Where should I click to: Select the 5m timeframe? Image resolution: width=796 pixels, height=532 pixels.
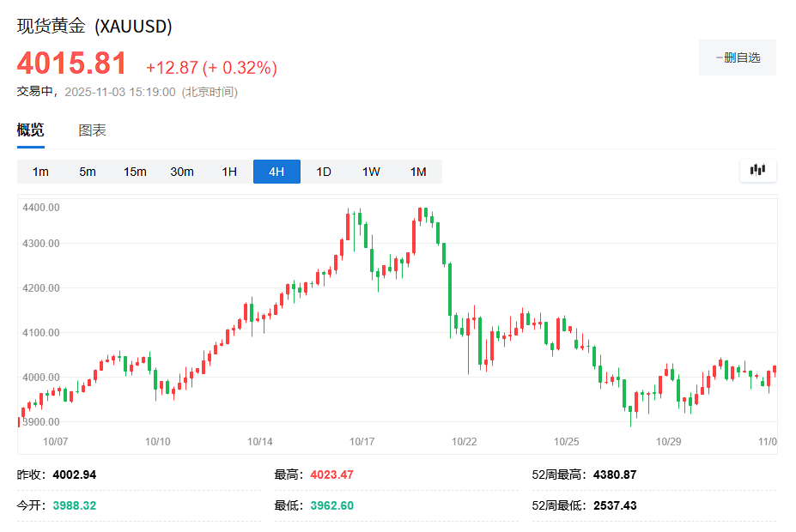click(87, 172)
